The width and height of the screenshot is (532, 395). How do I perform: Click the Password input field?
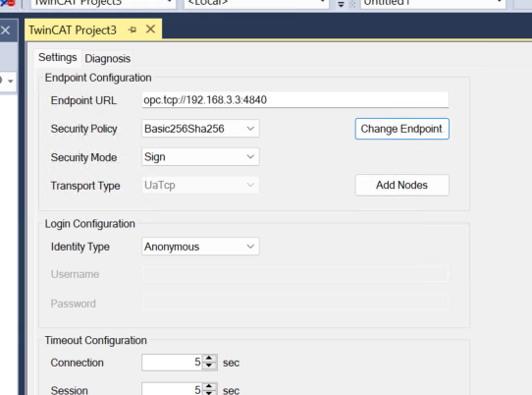(295, 303)
